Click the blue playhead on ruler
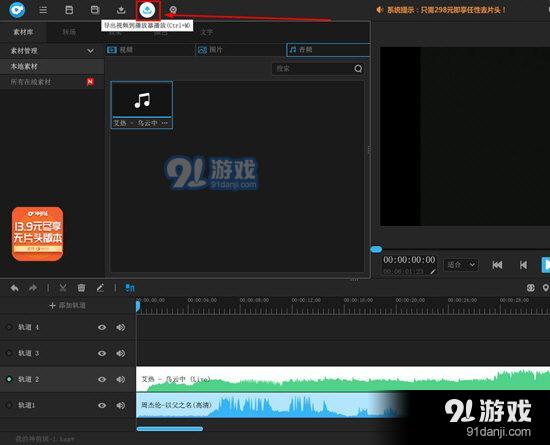 click(x=138, y=306)
